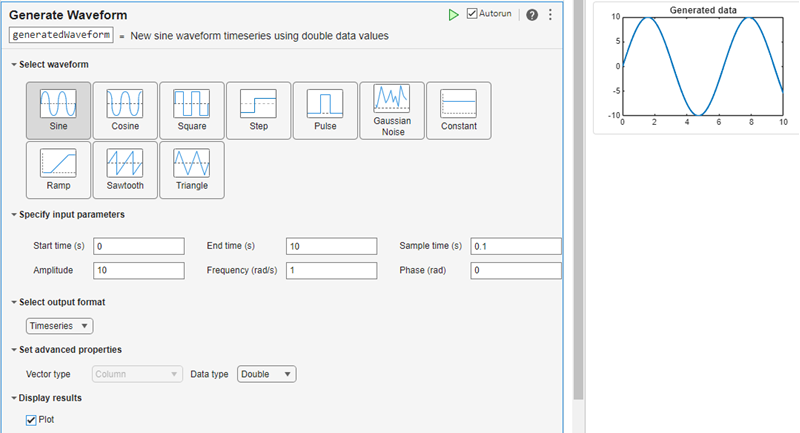Viewport: 800px width, 433px height.
Task: Select the Gaussian Noise waveform
Action: point(392,109)
